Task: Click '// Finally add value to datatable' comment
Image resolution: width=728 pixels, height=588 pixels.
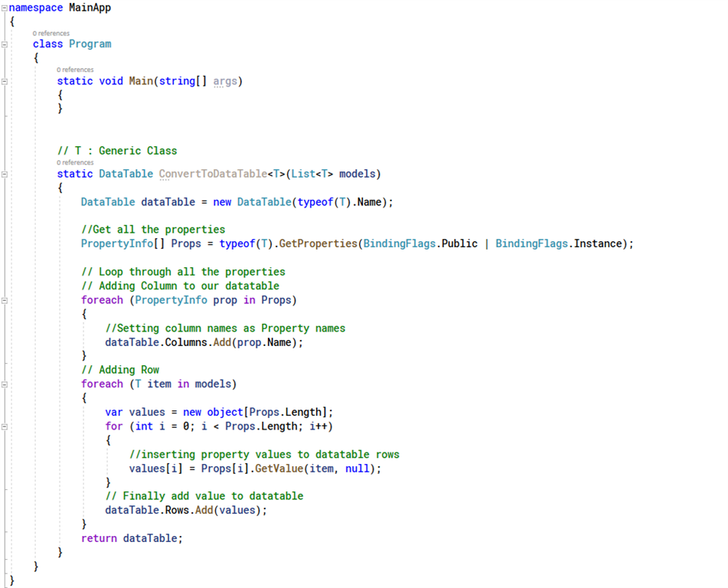Action: 204,496
